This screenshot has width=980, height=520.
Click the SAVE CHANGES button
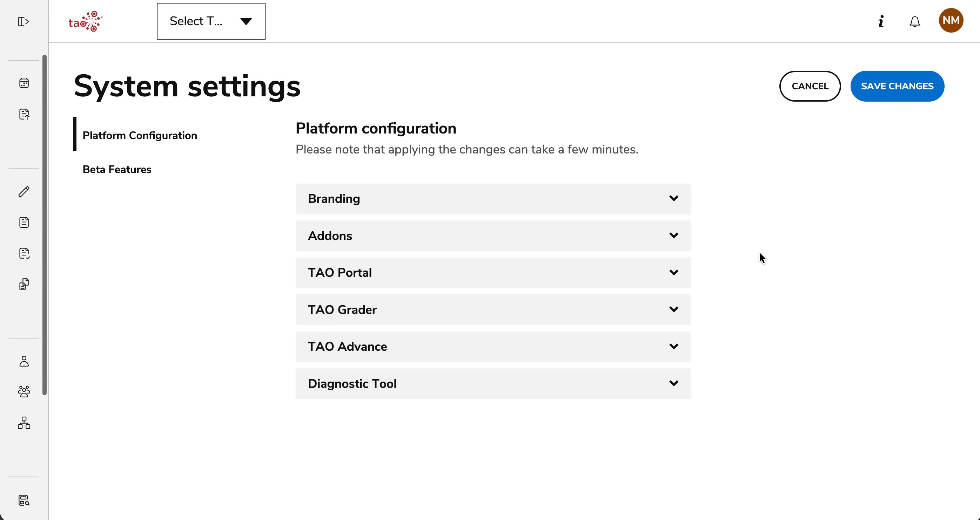(897, 86)
